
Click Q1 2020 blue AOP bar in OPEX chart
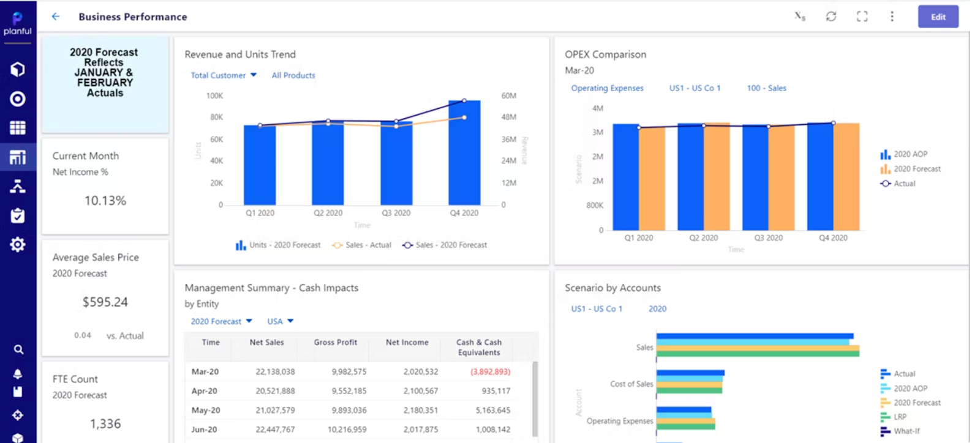pos(626,177)
